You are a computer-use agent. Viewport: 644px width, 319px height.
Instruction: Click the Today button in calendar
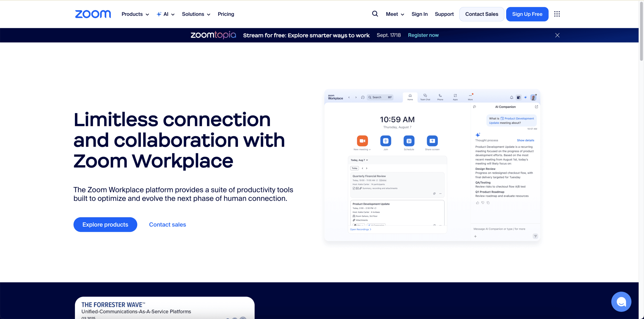pos(354,168)
